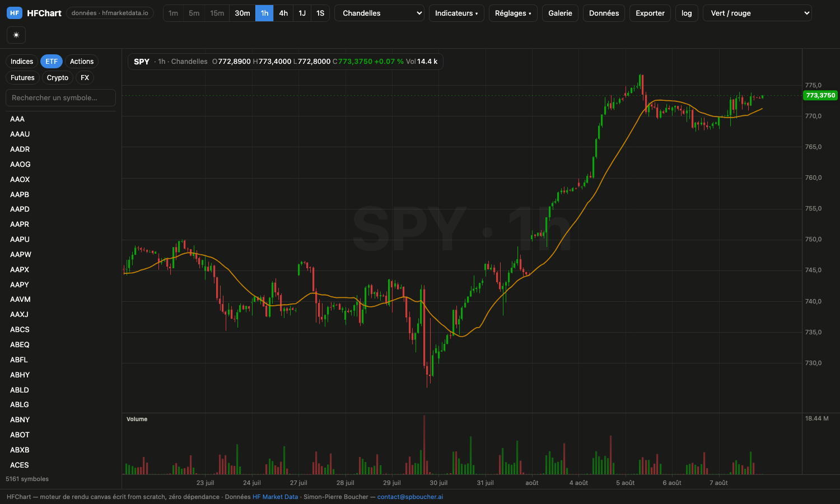Select symbol ABFL in the list
The width and height of the screenshot is (840, 504).
[60, 360]
